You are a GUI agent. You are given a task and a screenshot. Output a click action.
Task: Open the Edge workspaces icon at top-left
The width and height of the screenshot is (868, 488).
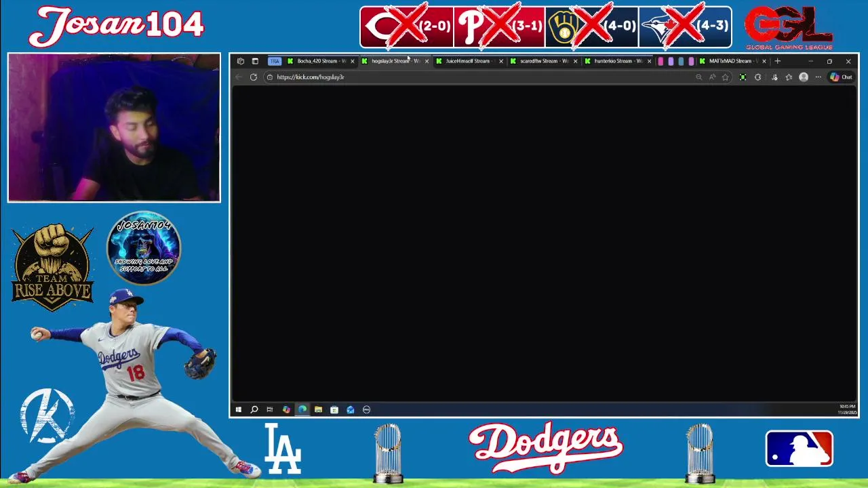241,61
